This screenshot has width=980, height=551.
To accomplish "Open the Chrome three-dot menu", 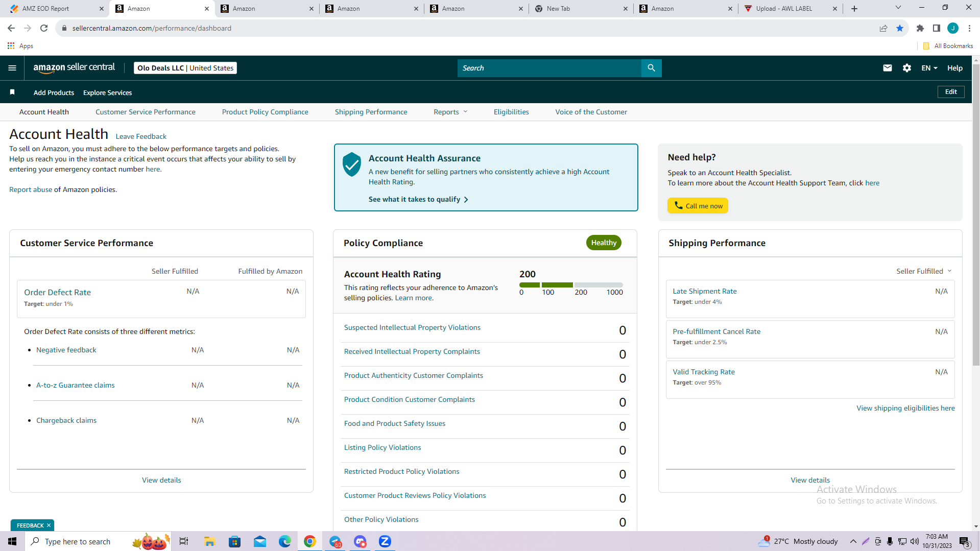I will coord(969,28).
